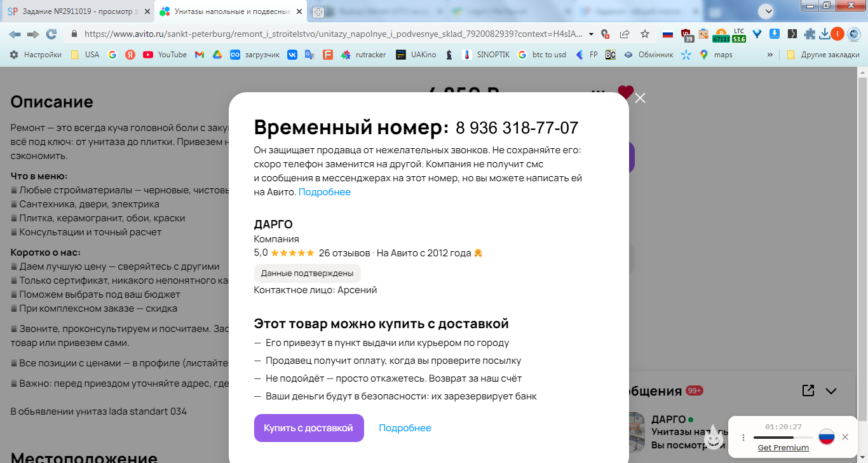Collapse the messages panel with the chevron

click(x=831, y=391)
